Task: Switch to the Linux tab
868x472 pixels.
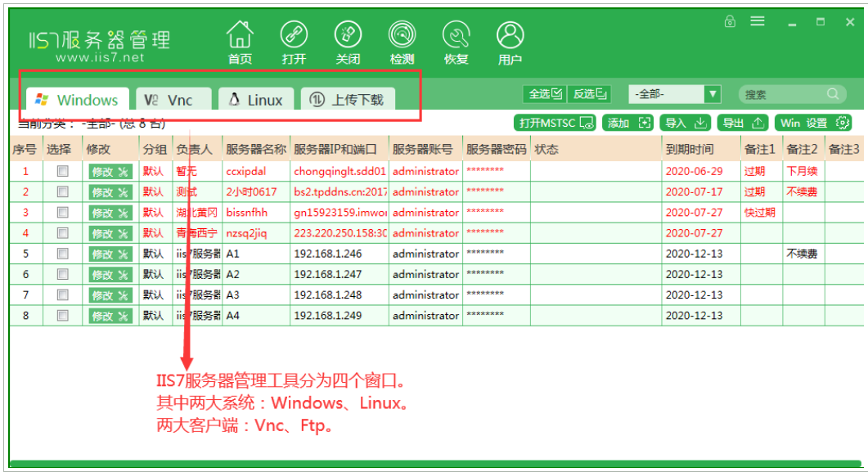Action: point(256,100)
